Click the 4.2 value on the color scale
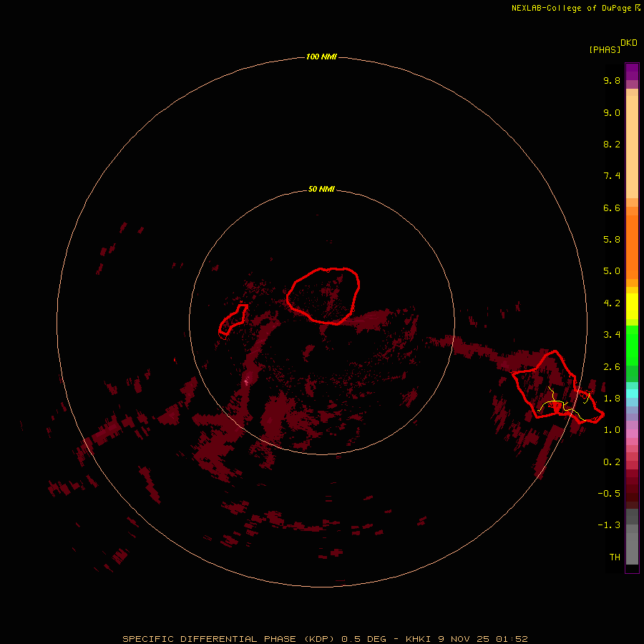 tap(612, 303)
